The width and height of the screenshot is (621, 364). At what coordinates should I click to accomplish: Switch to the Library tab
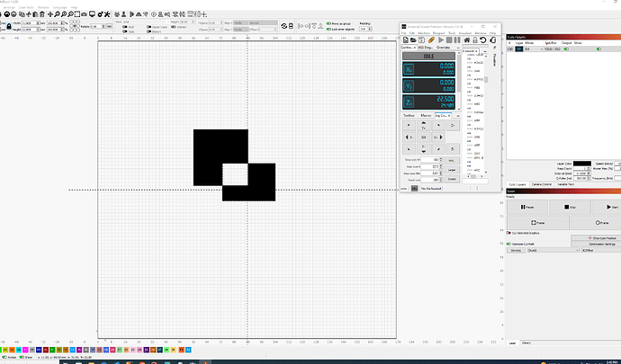click(x=526, y=343)
